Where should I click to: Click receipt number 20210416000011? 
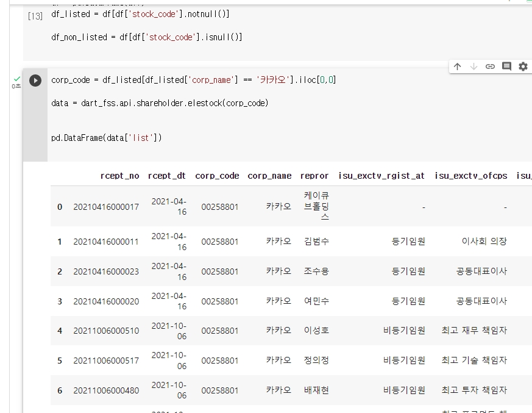106,242
